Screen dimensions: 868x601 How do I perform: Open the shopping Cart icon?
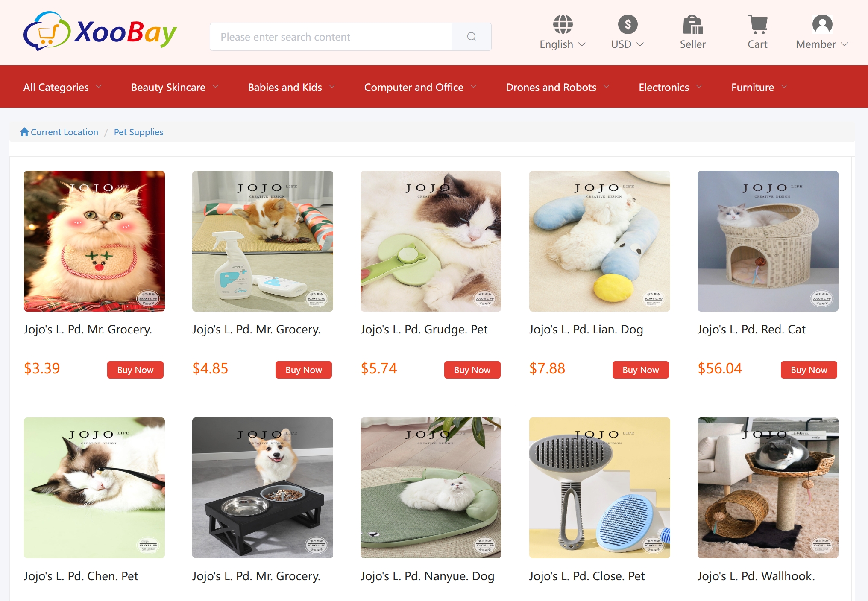click(x=757, y=24)
